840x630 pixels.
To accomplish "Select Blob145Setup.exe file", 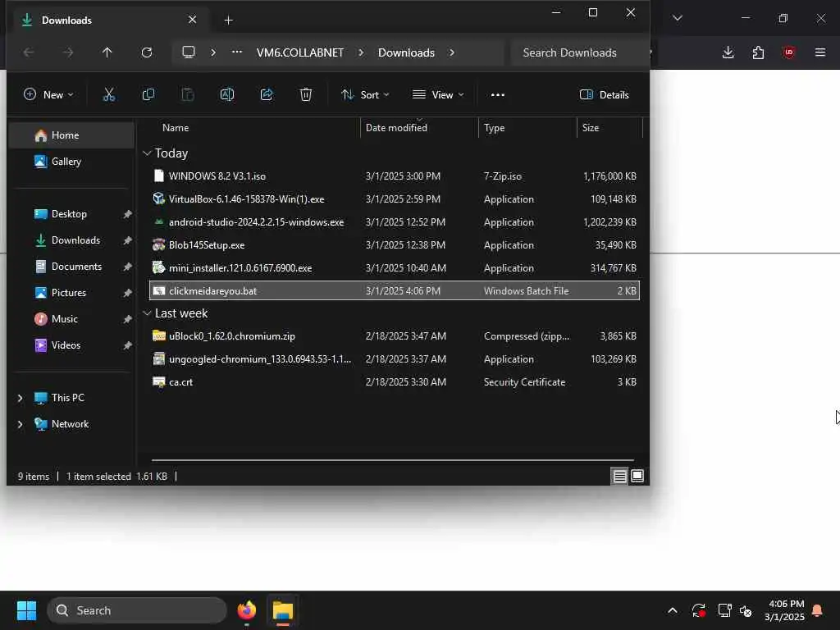I will pos(395,245).
